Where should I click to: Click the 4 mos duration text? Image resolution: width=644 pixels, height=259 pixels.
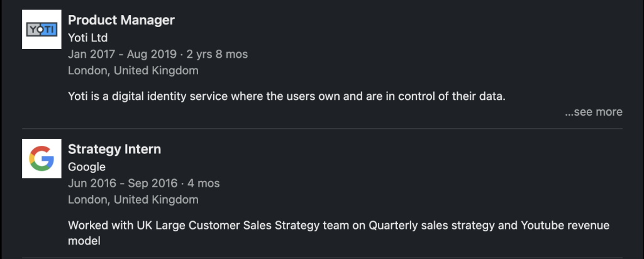click(204, 183)
